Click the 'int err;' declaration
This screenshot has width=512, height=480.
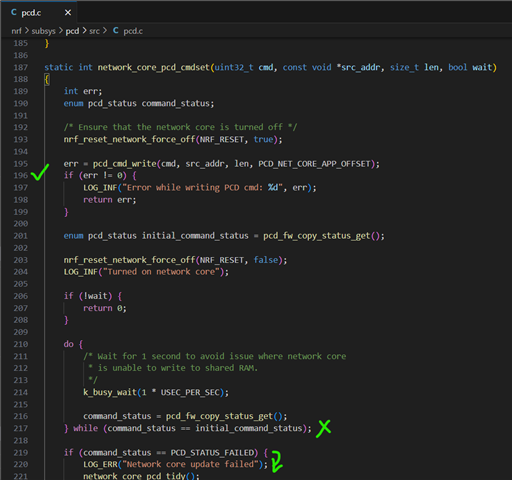83,91
